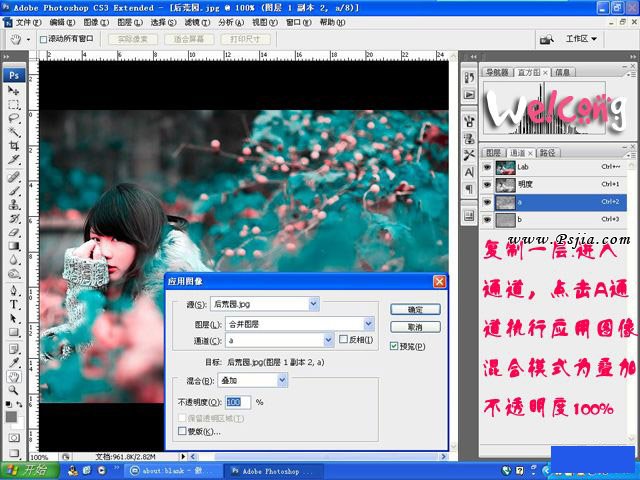Screen dimensions: 640x480
Task: Select the Magic Wand tool
Action: tap(13, 132)
